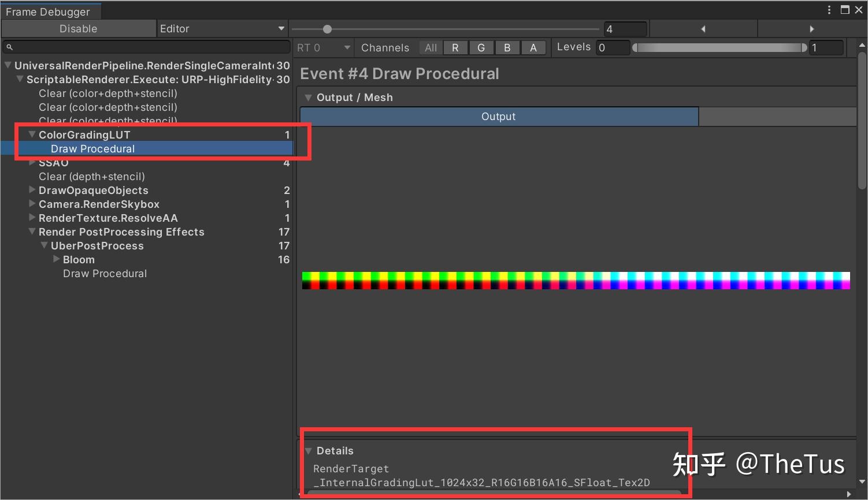Open the RT 0 render target dropdown
The image size is (868, 500).
tap(322, 47)
